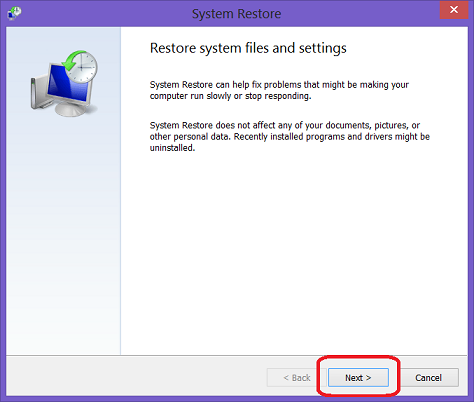Click the System Restore title bar icon
The width and height of the screenshot is (474, 402).
(14, 13)
